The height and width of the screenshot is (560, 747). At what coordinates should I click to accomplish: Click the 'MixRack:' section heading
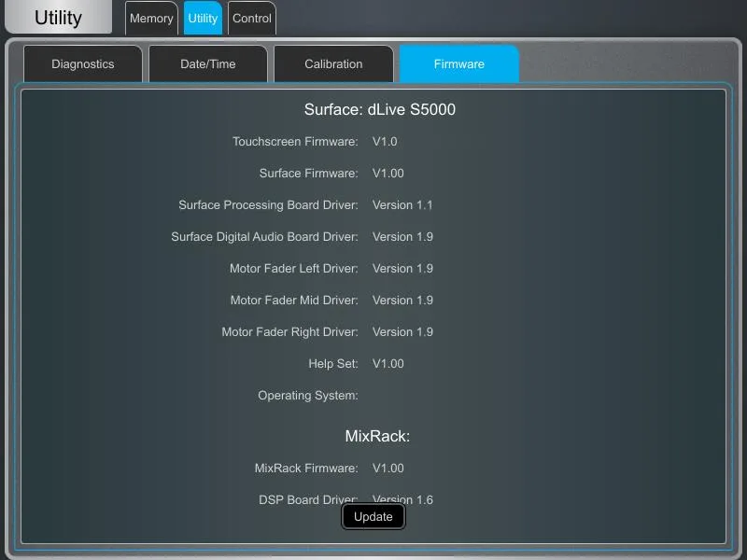point(377,436)
